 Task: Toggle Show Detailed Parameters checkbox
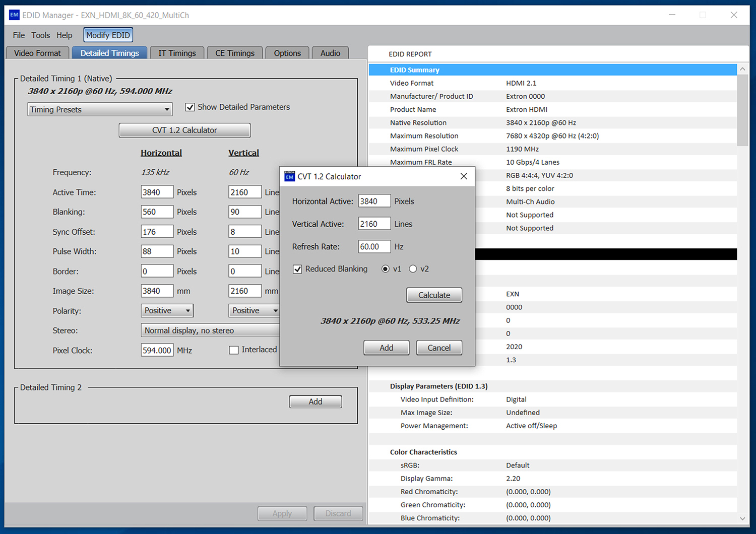[x=190, y=107]
